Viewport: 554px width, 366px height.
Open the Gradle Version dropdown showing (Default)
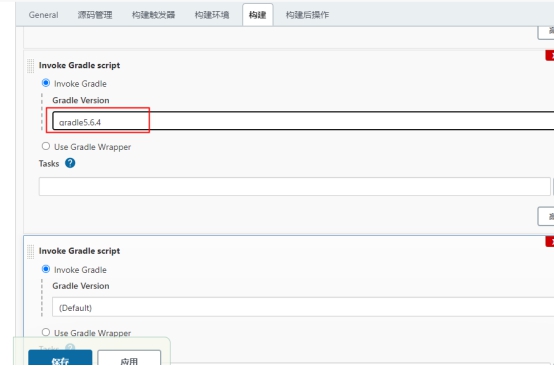click(x=303, y=307)
